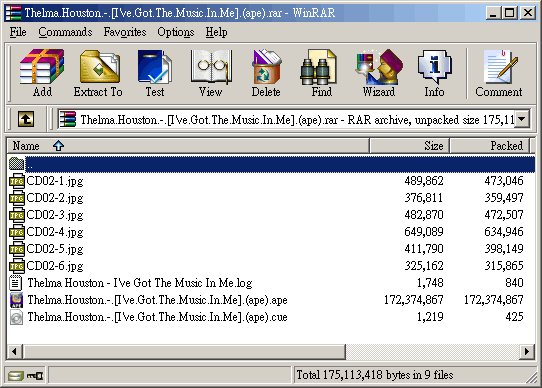Click the WinRAR icon in title bar

pos(14,13)
